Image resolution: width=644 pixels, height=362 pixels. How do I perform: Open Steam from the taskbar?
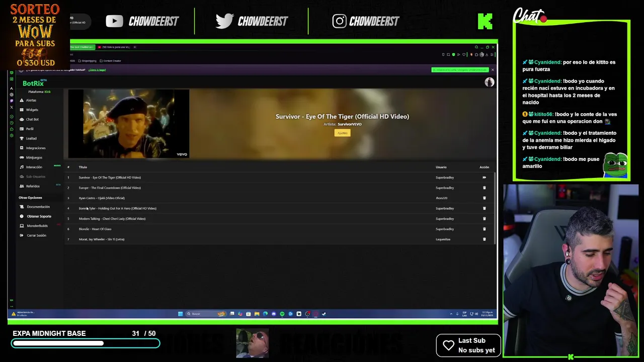tap(324, 314)
